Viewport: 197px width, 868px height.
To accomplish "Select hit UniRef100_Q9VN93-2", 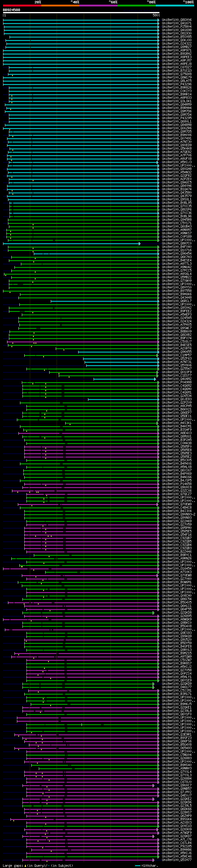I will [179, 514].
